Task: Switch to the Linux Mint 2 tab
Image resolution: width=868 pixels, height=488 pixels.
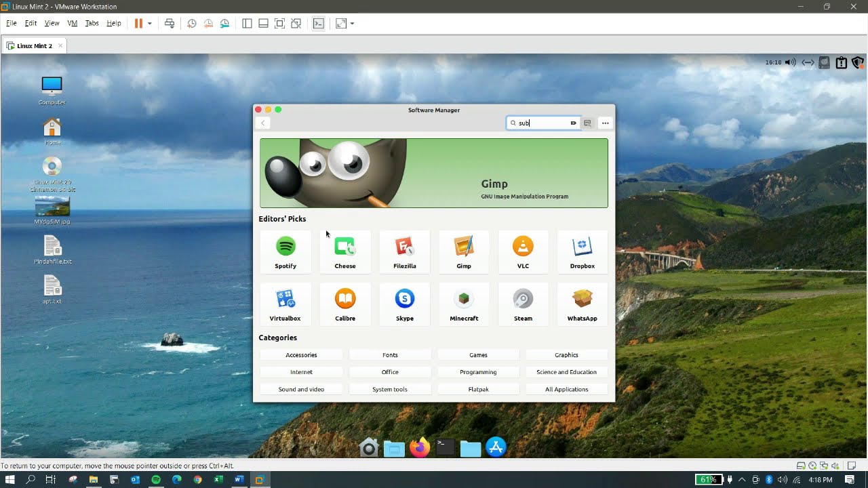Action: (35, 46)
